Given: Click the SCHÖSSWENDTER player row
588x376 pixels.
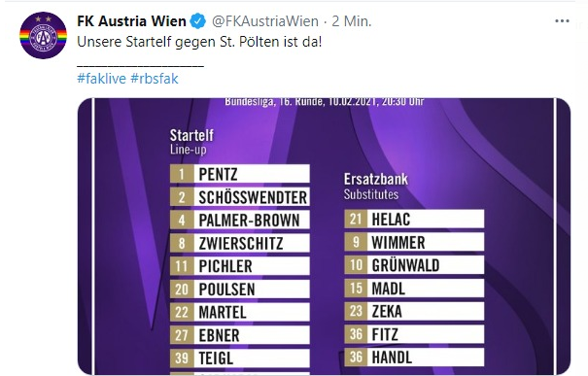Looking at the screenshot, I should tap(240, 197).
